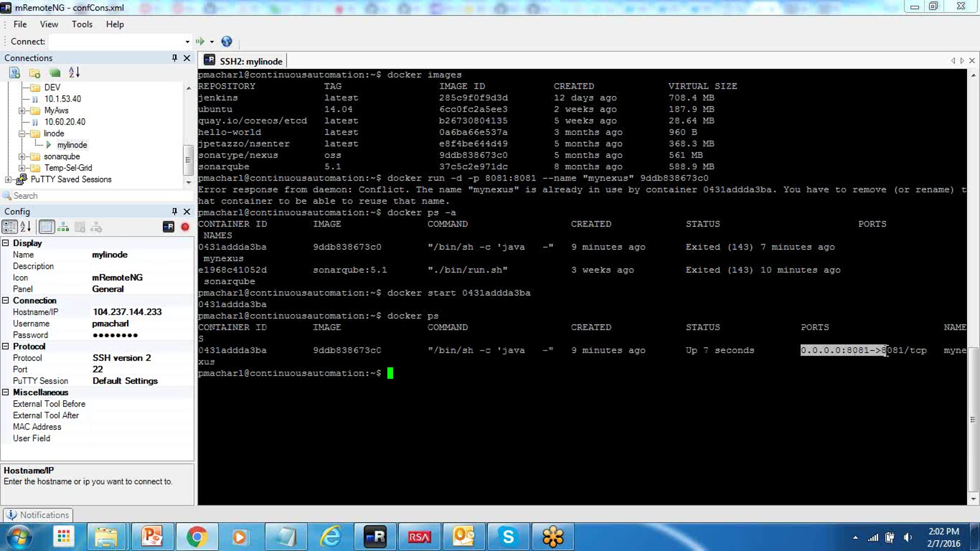Click the greyed Default Properties icon in Config
This screenshot has height=551, width=980.
click(x=80, y=227)
